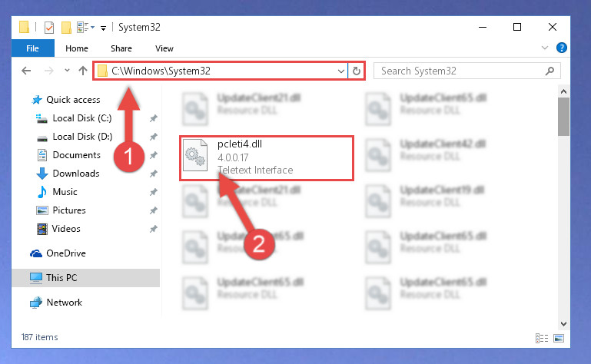Refresh the System32 folder view
591x364 pixels.
(356, 71)
